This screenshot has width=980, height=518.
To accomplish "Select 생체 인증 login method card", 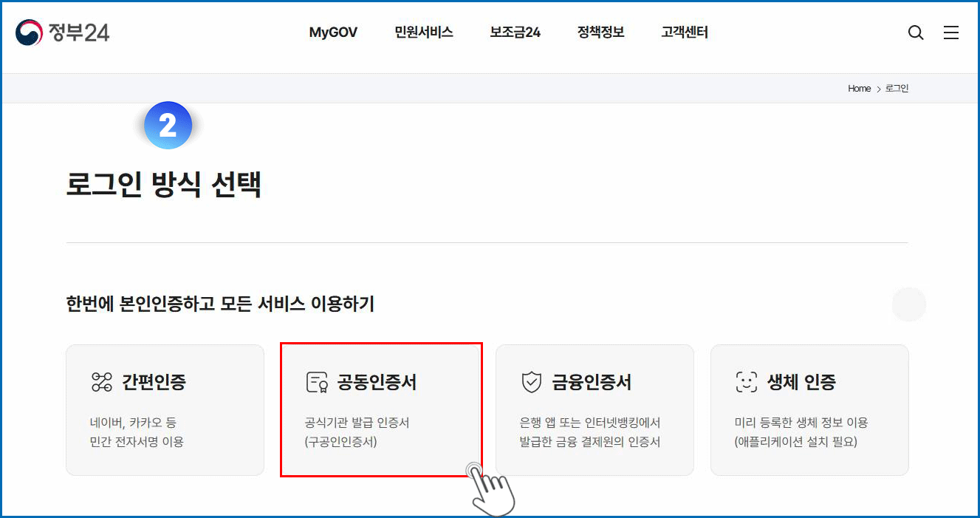I will pos(809,410).
